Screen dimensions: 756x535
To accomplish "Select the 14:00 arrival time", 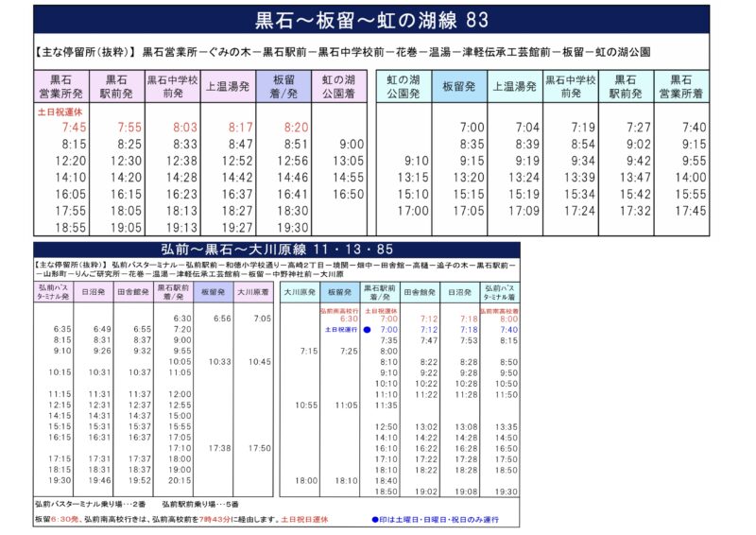I will [691, 178].
